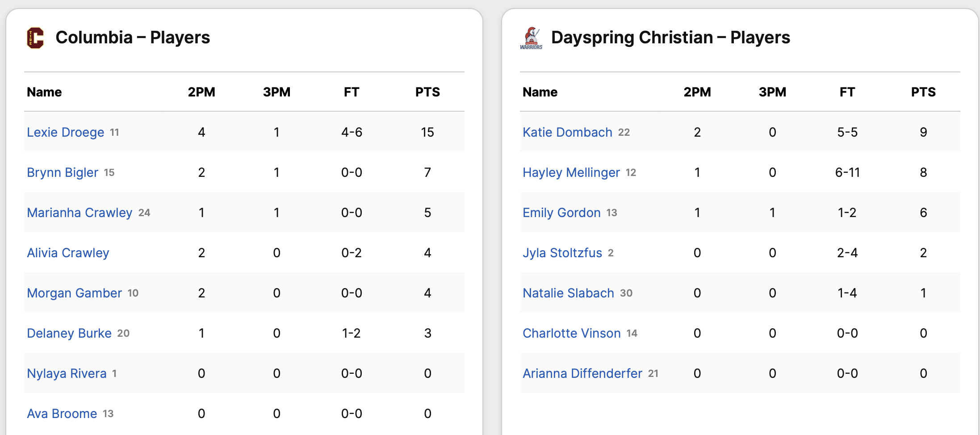Select the Marianha Crawley player link

(80, 213)
